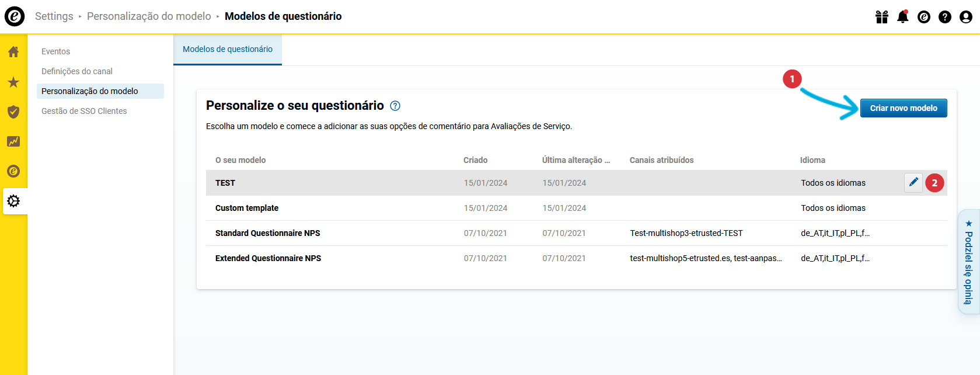Switch to Modelos de questionário tab

pyautogui.click(x=228, y=50)
